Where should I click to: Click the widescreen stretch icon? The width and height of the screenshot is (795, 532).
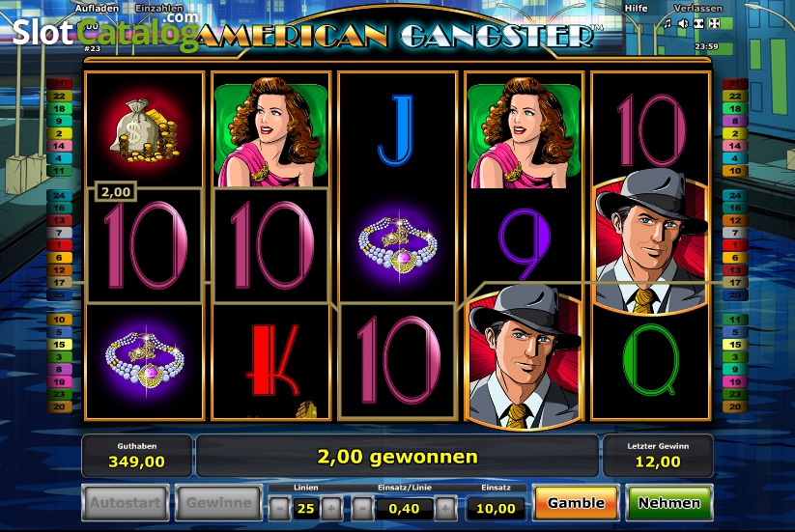coord(699,24)
